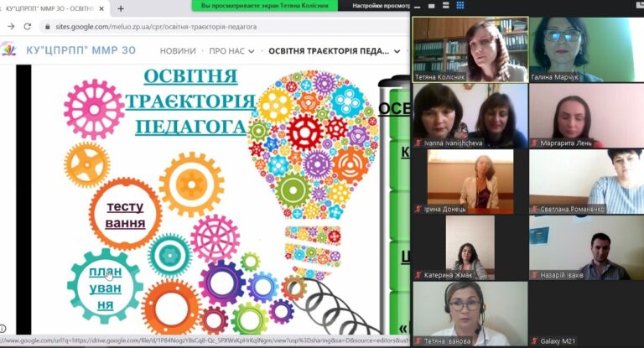Click the browser forward arrow
644x348 pixels.
pyautogui.click(x=10, y=27)
